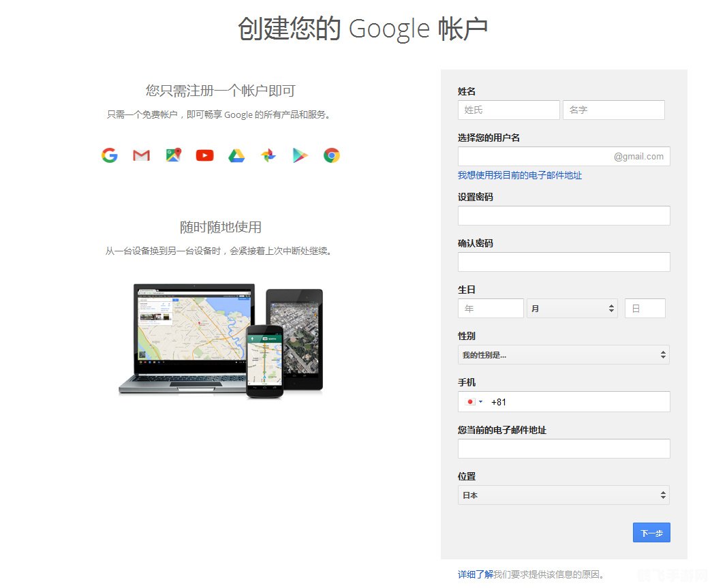This screenshot has height=588, width=712.
Task: Expand the gender (我的性别是...) dropdown
Action: (563, 354)
